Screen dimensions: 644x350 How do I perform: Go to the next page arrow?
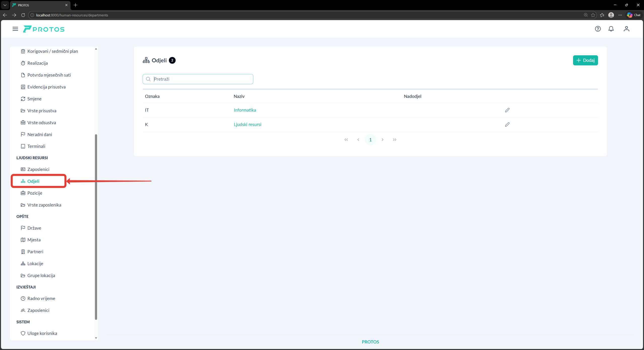click(382, 140)
